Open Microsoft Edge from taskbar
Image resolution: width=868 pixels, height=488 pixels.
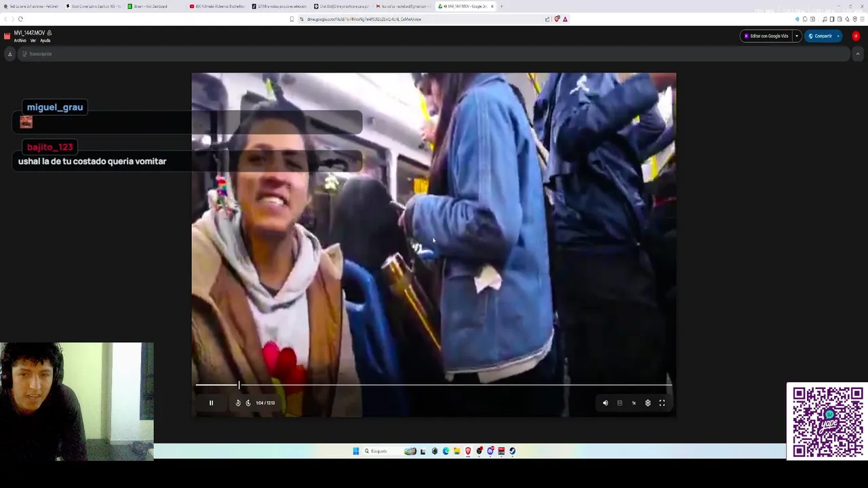(x=446, y=451)
